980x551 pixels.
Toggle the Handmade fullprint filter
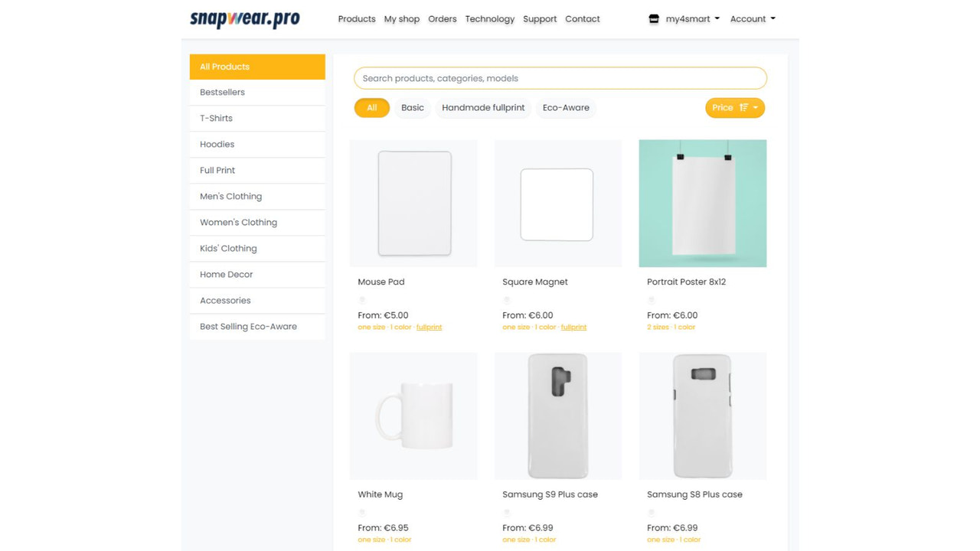[483, 108]
